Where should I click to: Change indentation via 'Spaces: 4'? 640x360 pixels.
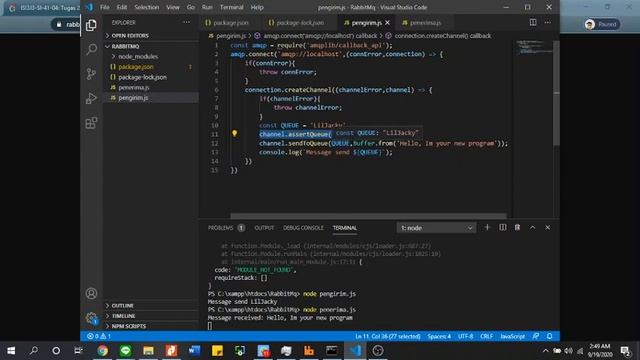coord(439,336)
